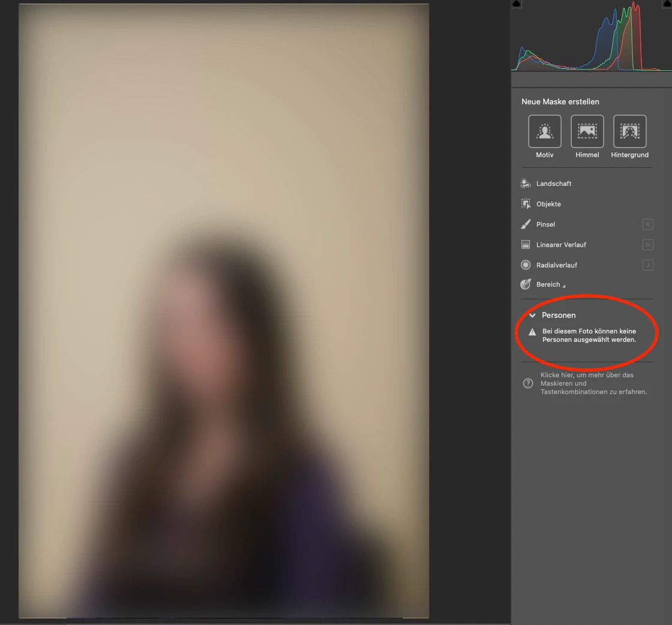Click the 'Pinsel' label text
The width and height of the screenshot is (672, 625).
click(x=546, y=224)
